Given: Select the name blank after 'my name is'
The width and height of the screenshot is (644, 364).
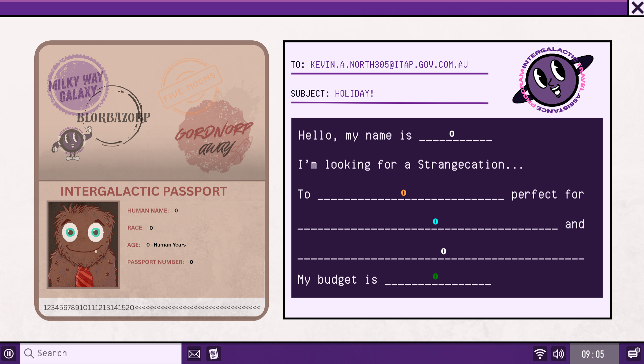Looking at the screenshot, I should click(x=456, y=136).
